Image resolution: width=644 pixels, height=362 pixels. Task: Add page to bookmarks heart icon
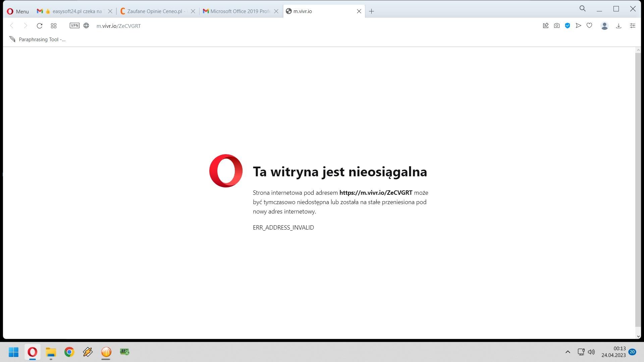pyautogui.click(x=589, y=25)
